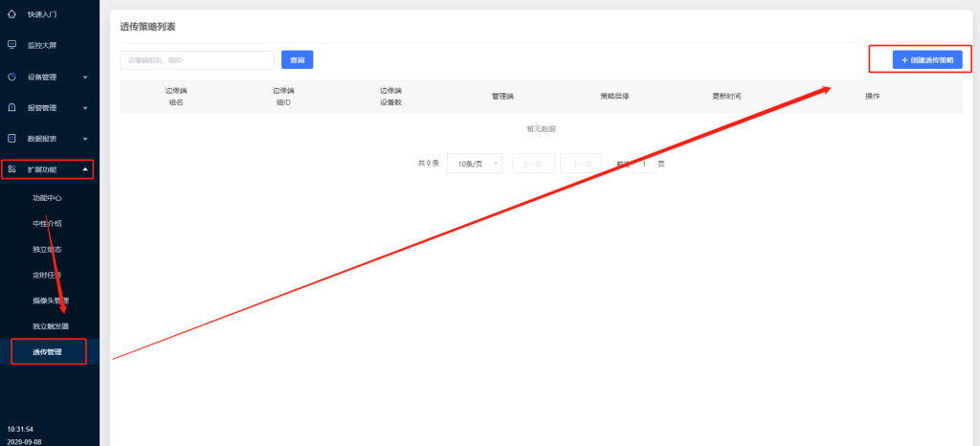The height and width of the screenshot is (446, 980).
Task: Go to 独立触发器 menu item
Action: [x=51, y=326]
